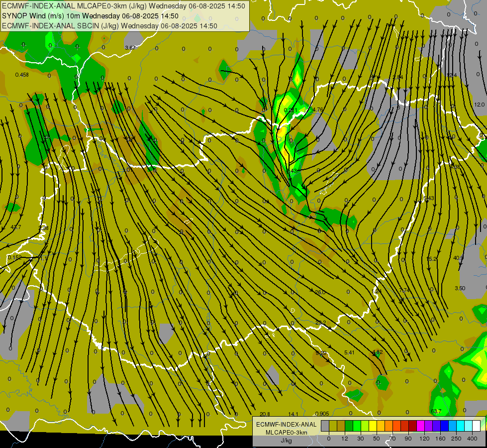Screen dimensions: 487x448
Task: Select legend tick label 30
Action: click(361, 439)
